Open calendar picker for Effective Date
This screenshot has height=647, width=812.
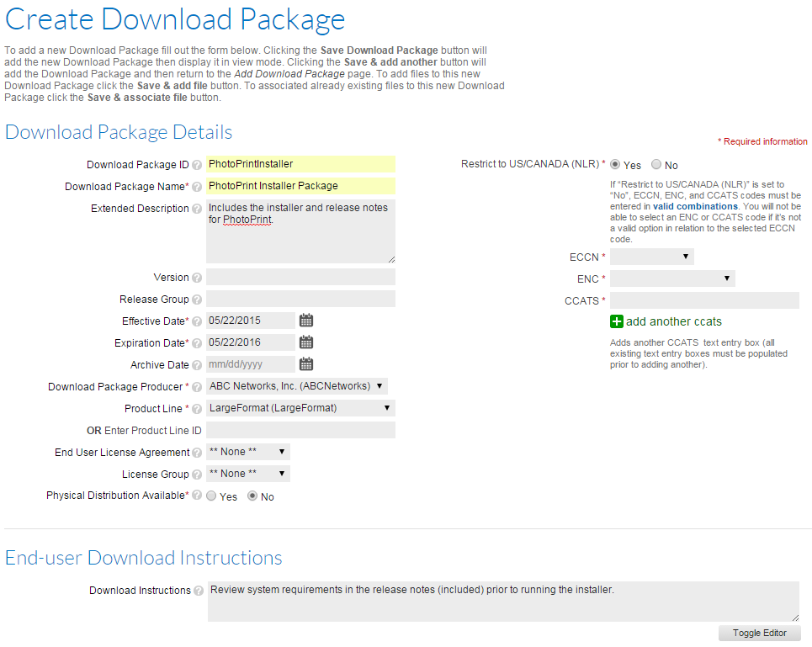(306, 321)
